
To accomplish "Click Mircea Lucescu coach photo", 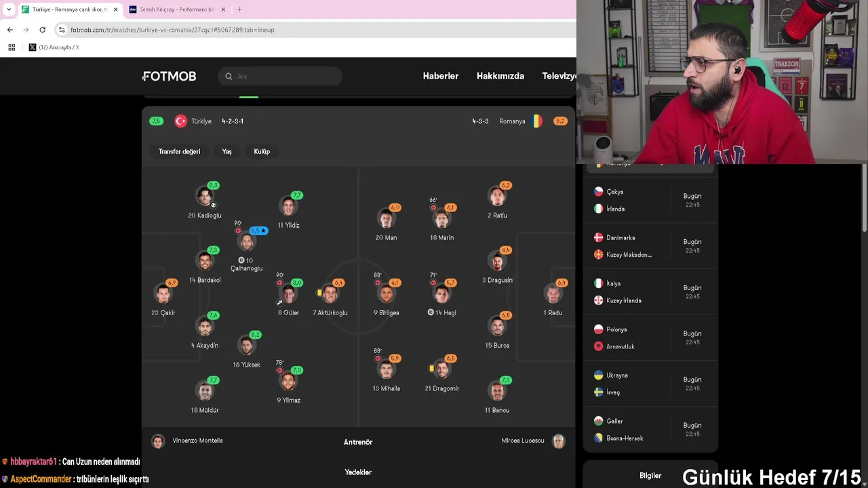I will point(558,441).
